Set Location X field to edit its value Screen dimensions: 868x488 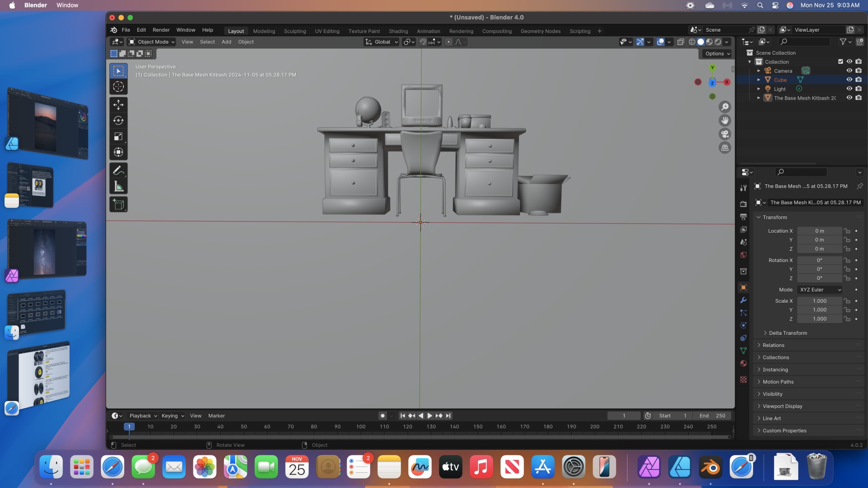point(819,230)
